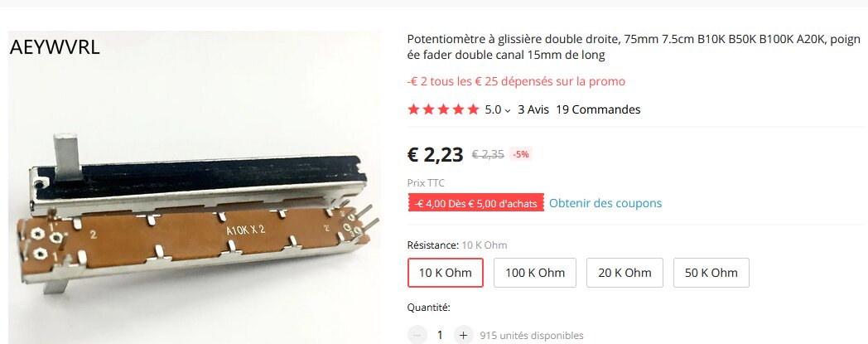This screenshot has height=344, width=868.
Task: Click the promo text about € 25 dépensés
Action: click(516, 81)
